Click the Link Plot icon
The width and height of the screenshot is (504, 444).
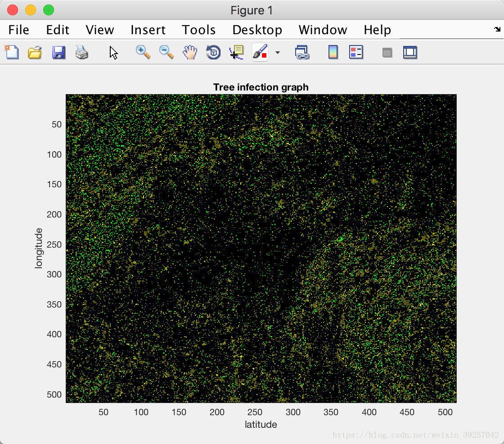[x=302, y=52]
